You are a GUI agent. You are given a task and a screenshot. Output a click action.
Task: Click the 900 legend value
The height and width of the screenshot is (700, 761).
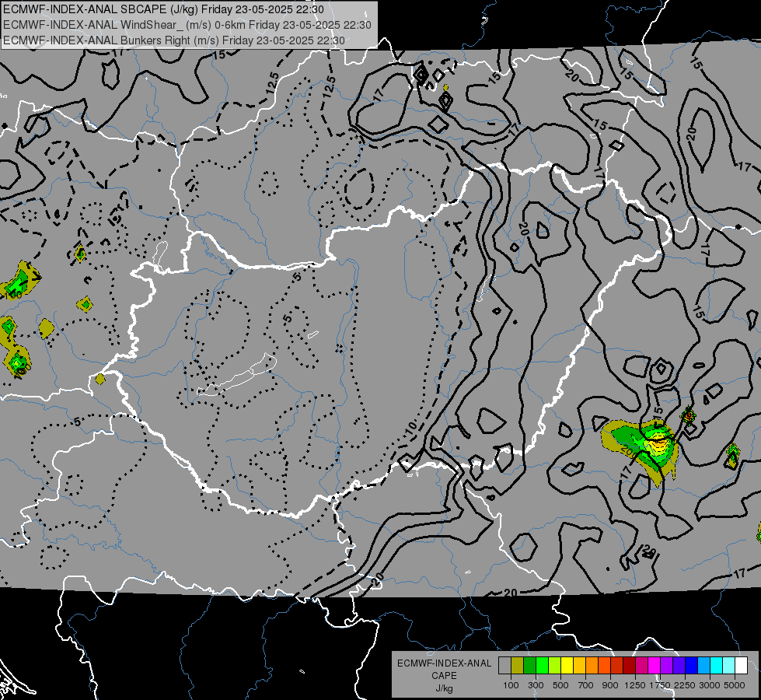[610, 685]
